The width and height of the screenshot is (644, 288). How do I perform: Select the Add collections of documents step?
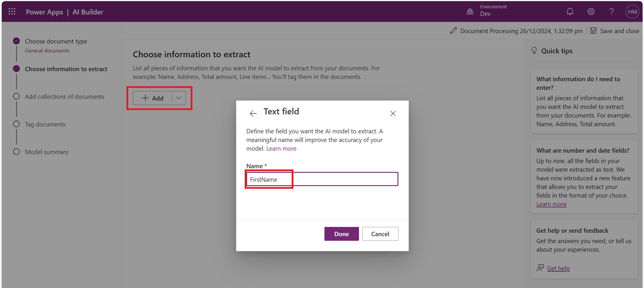pyautogui.click(x=64, y=97)
